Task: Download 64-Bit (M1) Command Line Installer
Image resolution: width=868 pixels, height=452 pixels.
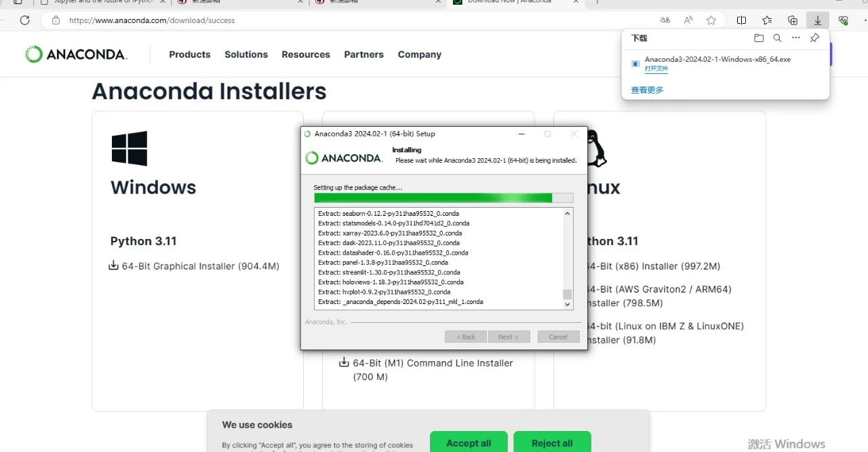Action: click(433, 370)
